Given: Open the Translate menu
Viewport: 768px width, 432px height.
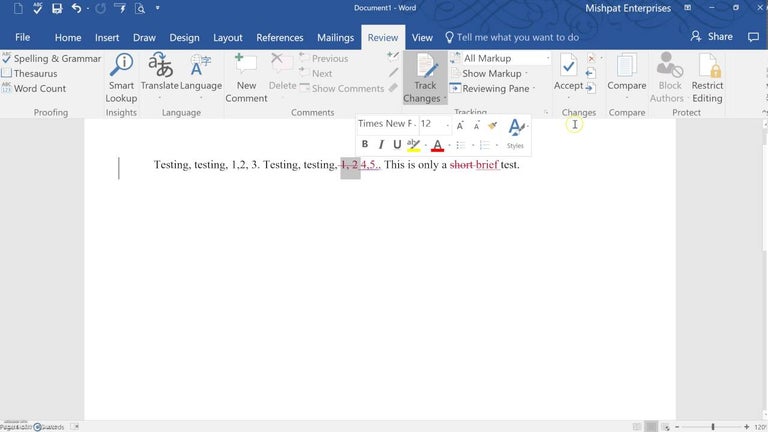Looking at the screenshot, I should tap(160, 76).
